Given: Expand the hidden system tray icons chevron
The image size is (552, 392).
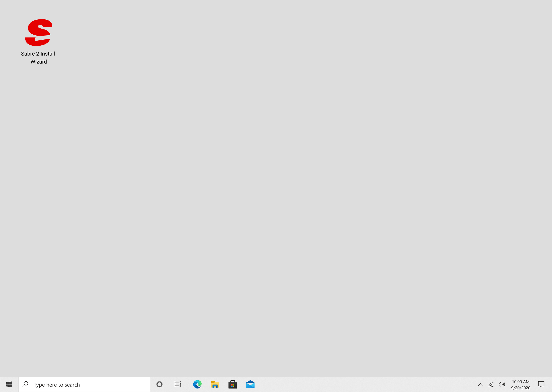Looking at the screenshot, I should pos(480,385).
